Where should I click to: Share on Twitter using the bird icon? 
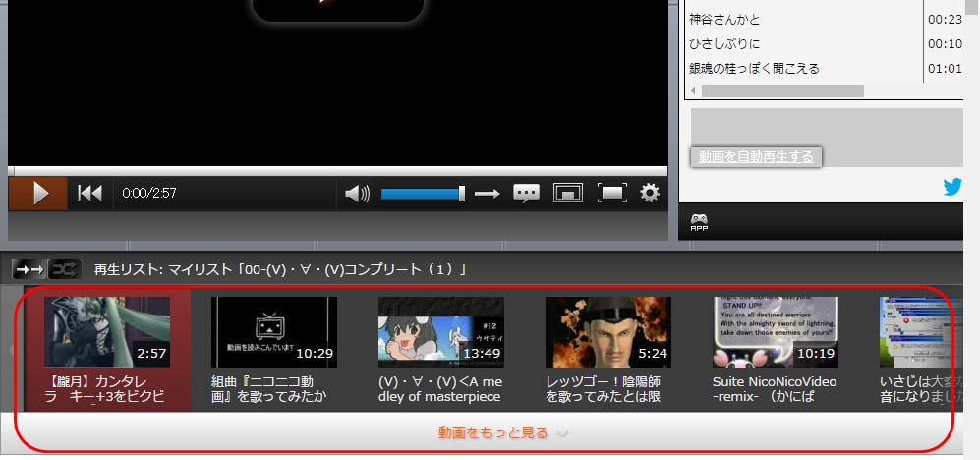tap(952, 186)
